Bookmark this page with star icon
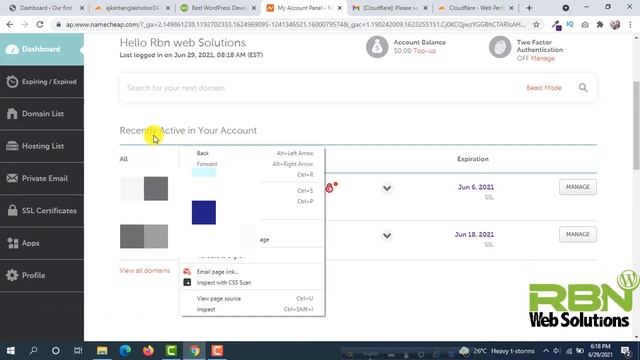This screenshot has height=360, width=640. point(536,24)
